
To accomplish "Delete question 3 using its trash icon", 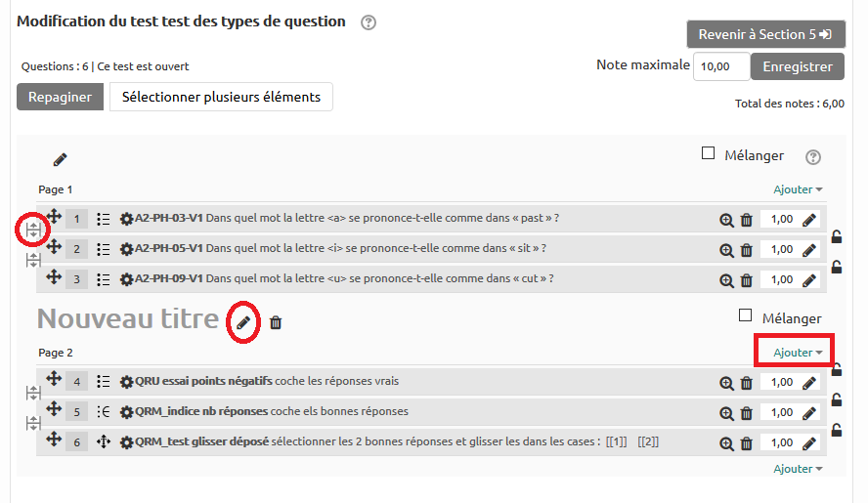I will (x=747, y=280).
